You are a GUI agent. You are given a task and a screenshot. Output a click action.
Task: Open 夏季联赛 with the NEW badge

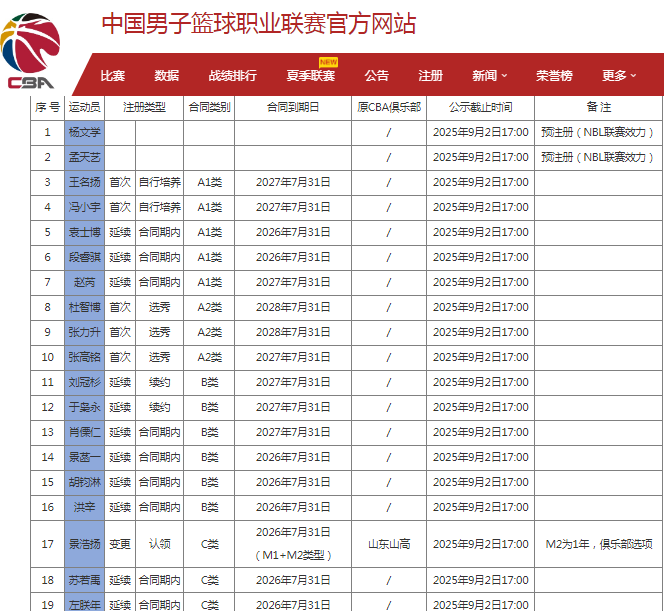click(310, 76)
